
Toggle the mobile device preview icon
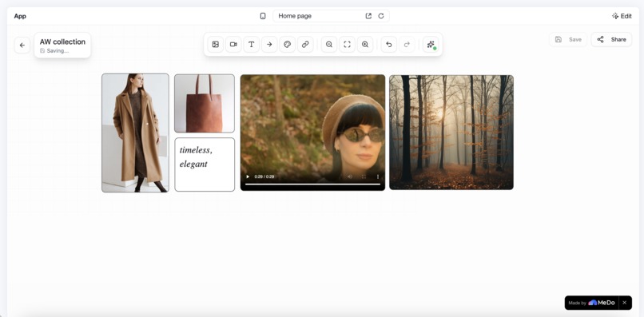point(263,16)
